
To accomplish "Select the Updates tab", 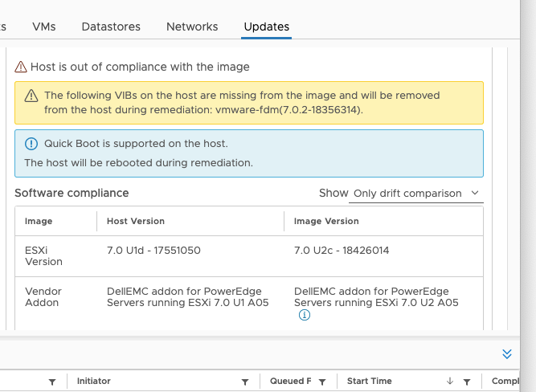I will pos(267,27).
